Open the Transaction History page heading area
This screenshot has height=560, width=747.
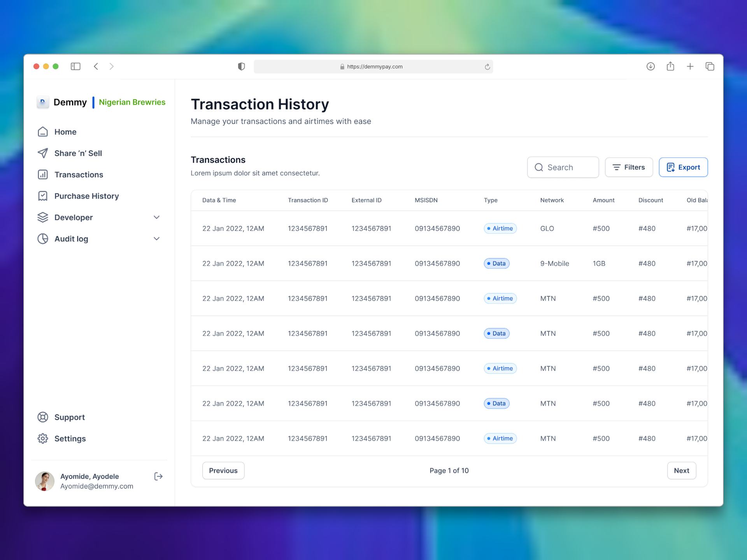click(260, 104)
